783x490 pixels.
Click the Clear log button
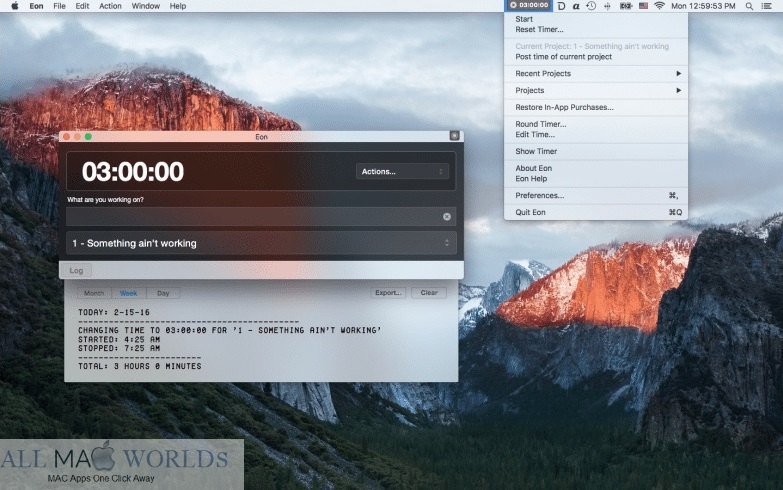coord(429,293)
